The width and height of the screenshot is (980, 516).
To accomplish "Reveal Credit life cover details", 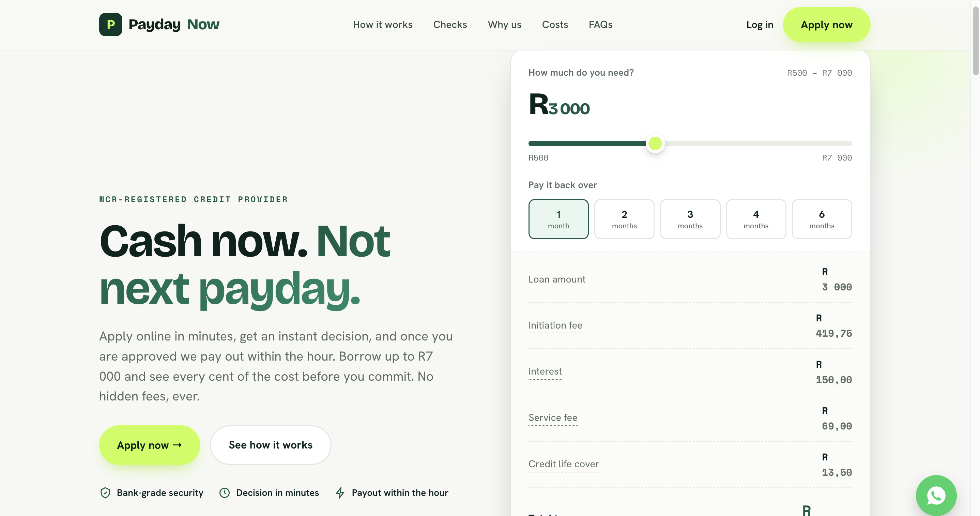I will pyautogui.click(x=563, y=464).
